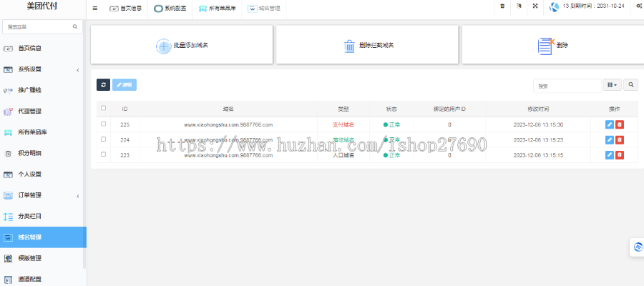Click 正常 status in row 225

[x=392, y=124]
